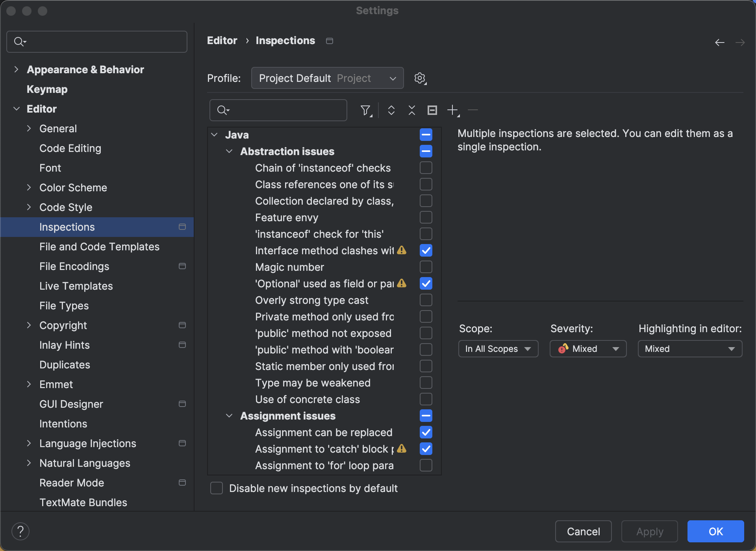Image resolution: width=756 pixels, height=551 pixels.
Task: Click the Apply button
Action: pos(649,531)
